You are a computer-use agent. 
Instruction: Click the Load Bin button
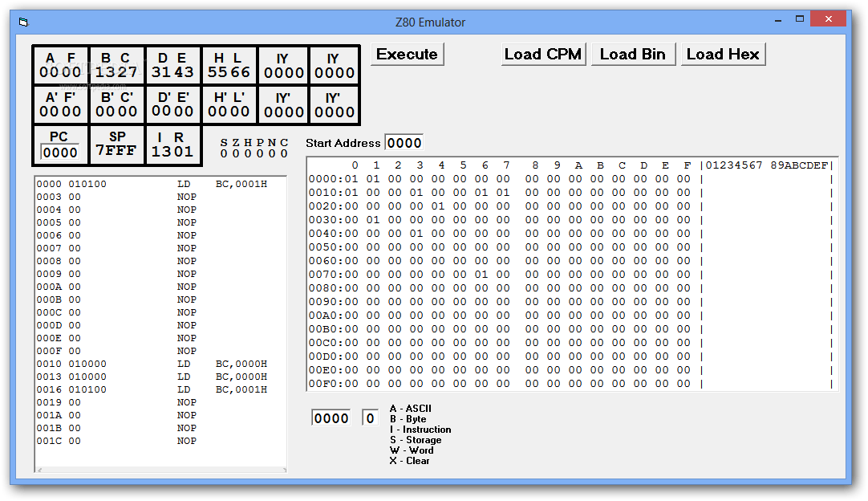(x=633, y=55)
